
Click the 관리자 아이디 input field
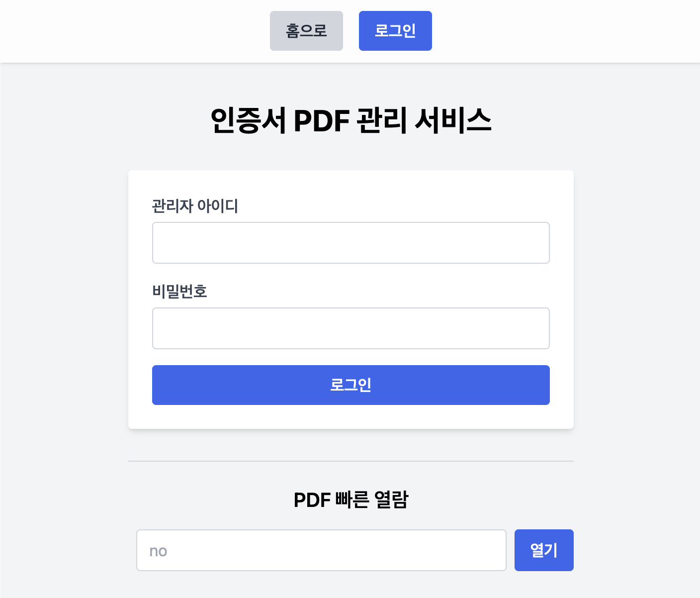click(350, 242)
